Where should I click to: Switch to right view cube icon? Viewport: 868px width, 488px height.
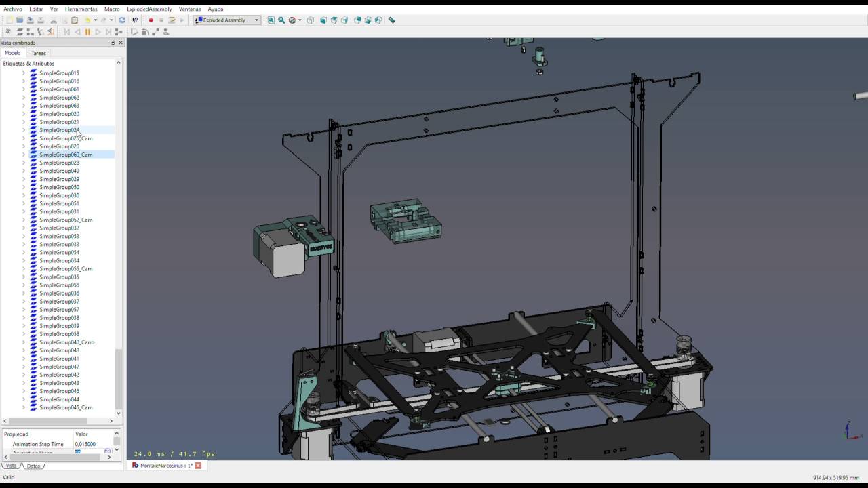(344, 20)
